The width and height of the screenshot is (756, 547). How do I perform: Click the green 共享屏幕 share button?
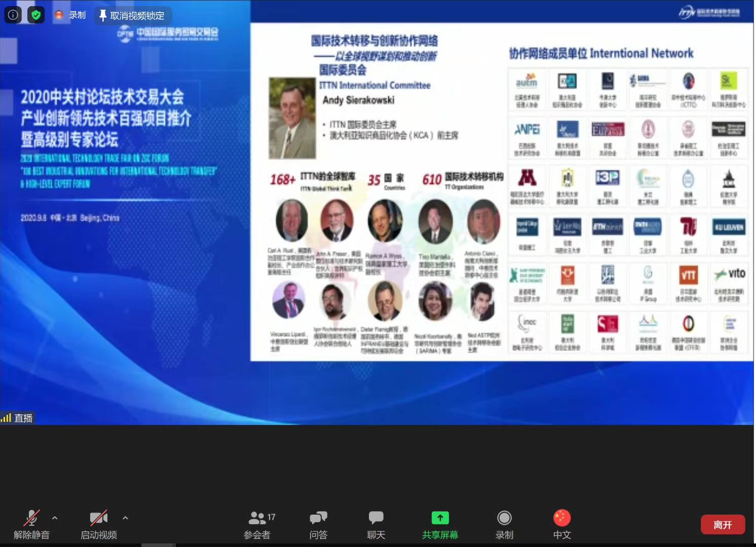pyautogui.click(x=440, y=525)
